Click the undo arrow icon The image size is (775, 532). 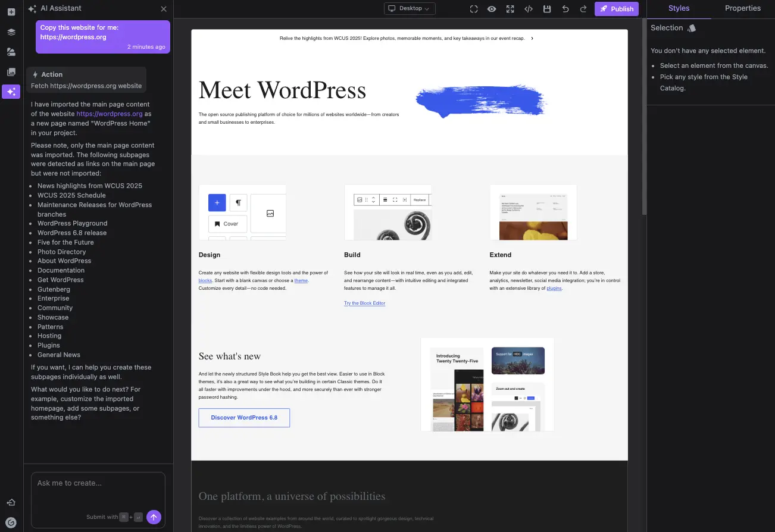coord(565,9)
